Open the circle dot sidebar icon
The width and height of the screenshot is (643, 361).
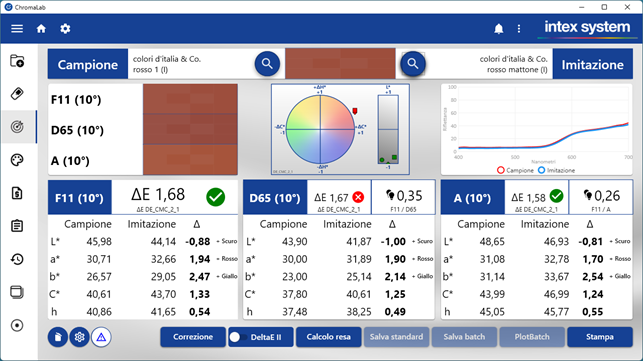pyautogui.click(x=17, y=325)
